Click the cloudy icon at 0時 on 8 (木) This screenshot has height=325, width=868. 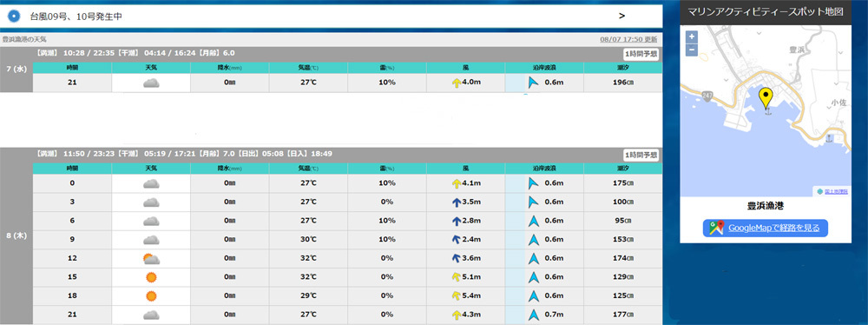[x=150, y=183]
